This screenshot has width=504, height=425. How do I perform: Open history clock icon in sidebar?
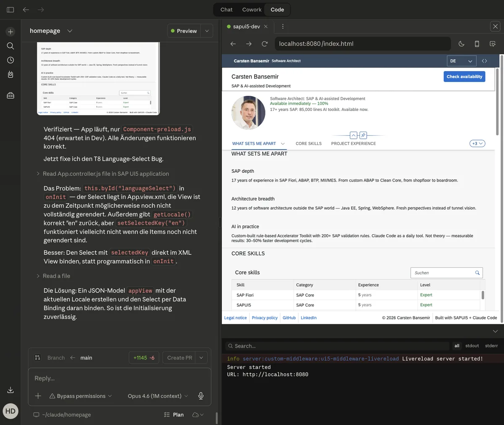10,60
